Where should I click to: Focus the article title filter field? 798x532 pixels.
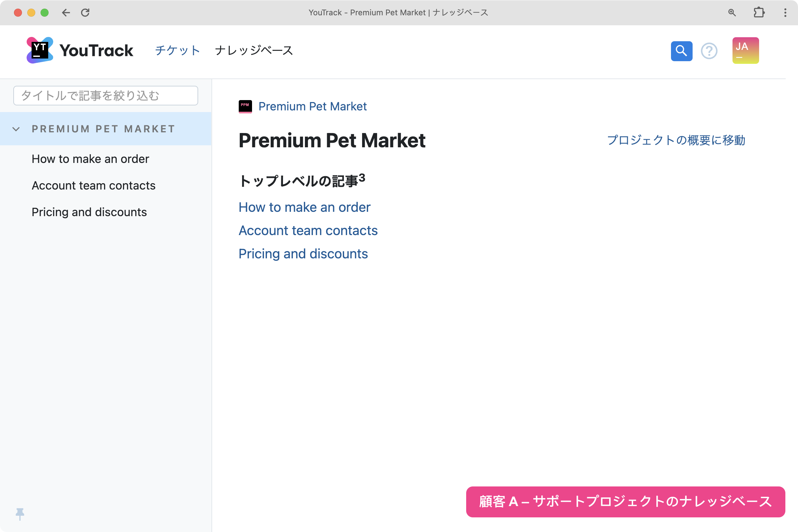(105, 96)
